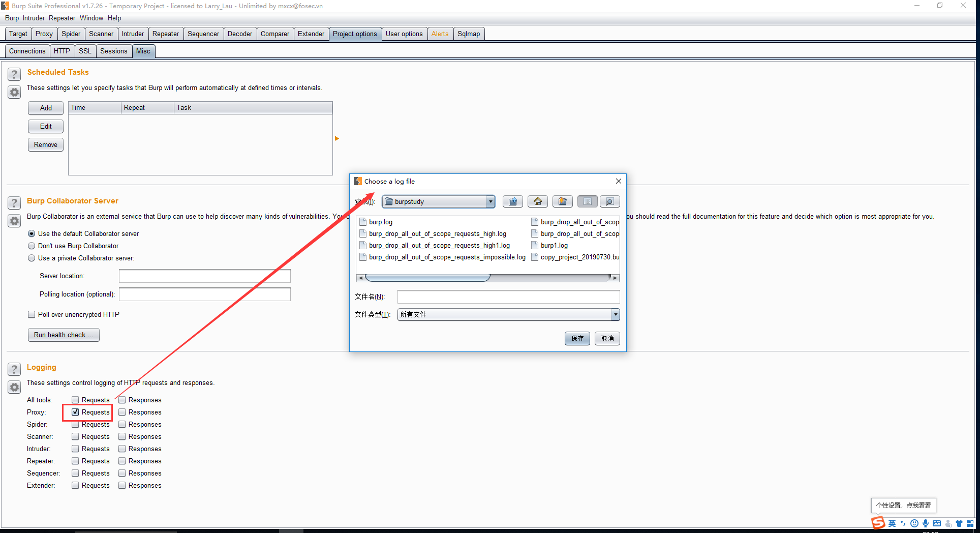Click the up-one-level folder icon
The height and width of the screenshot is (533, 980).
(x=512, y=201)
